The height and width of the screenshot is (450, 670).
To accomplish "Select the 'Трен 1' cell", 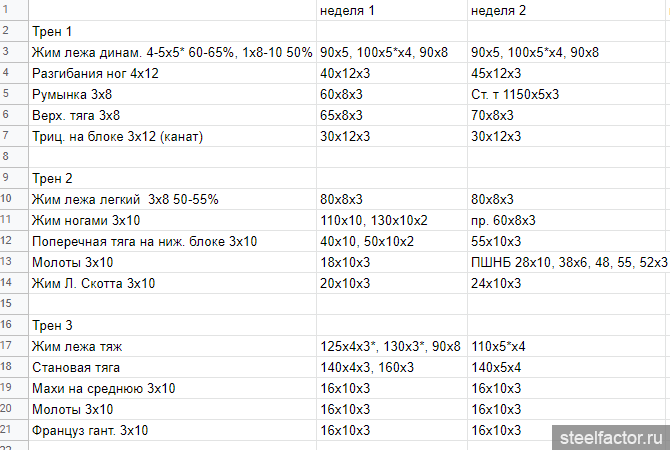I will (x=170, y=31).
